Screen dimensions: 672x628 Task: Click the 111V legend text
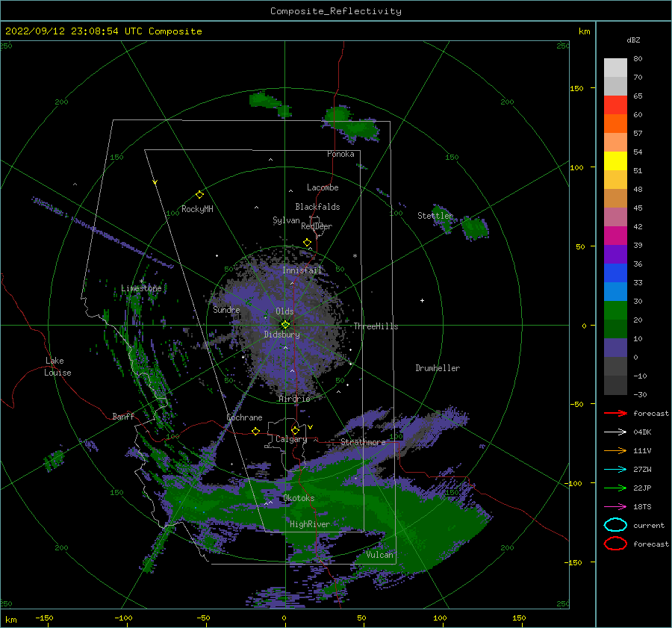tap(642, 450)
